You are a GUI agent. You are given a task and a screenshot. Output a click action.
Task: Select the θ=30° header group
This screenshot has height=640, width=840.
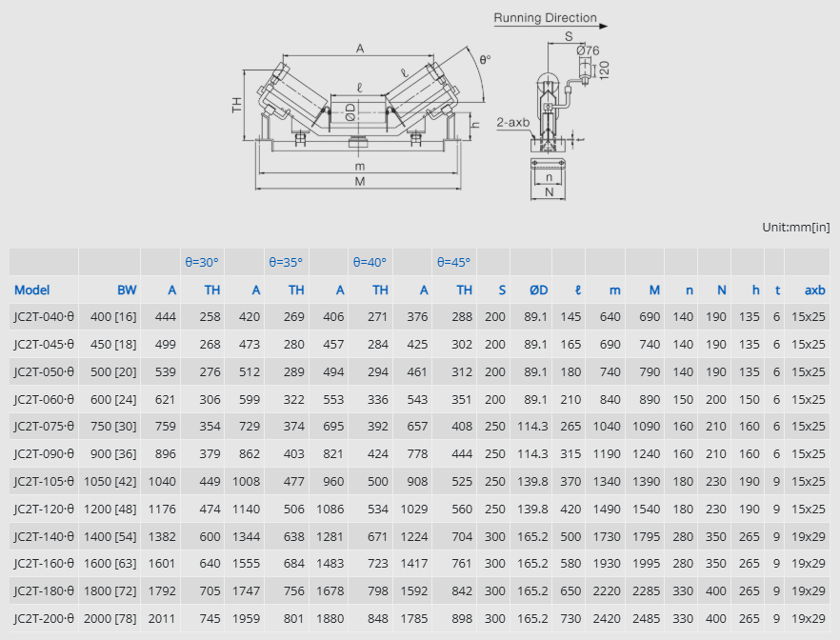[201, 261]
